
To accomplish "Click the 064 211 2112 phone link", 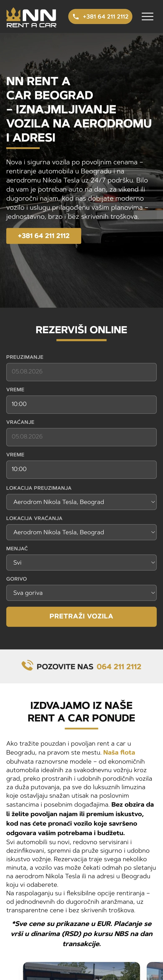I will tap(119, 667).
